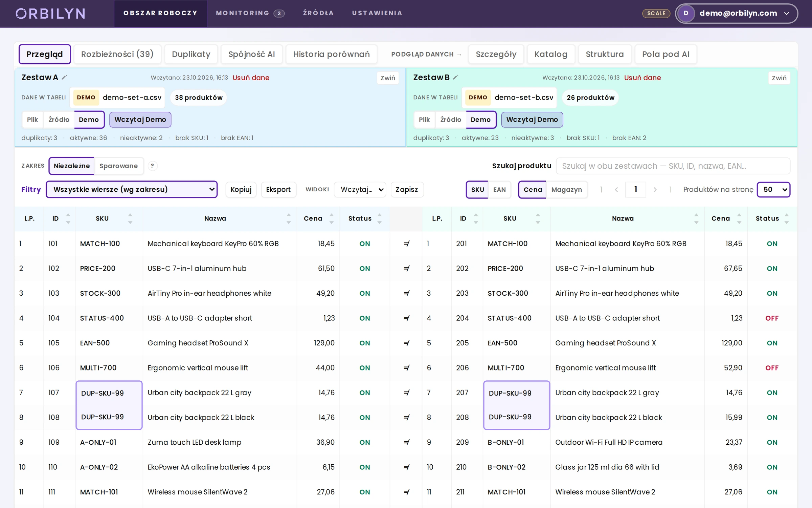The image size is (812, 508).
Task: Click the product search input field
Action: [x=673, y=166]
